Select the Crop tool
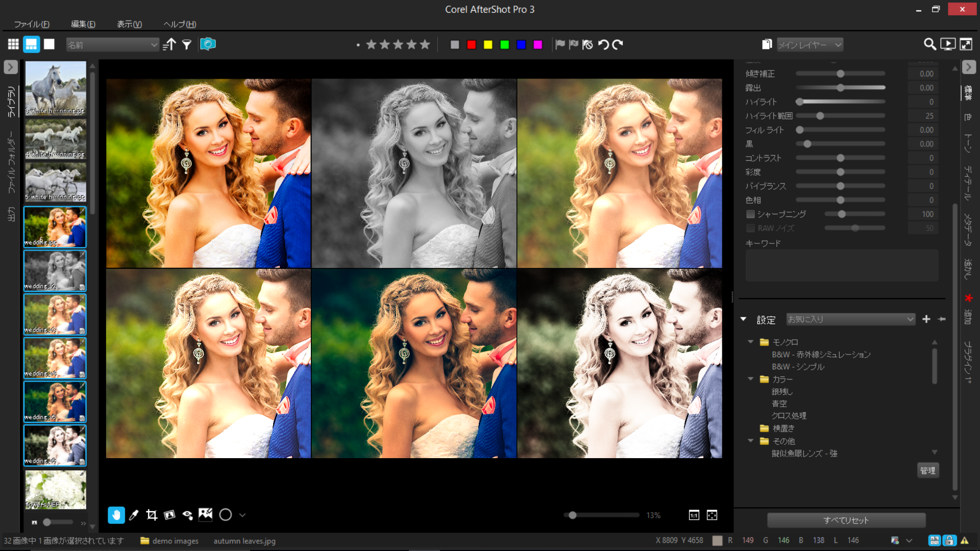Screen dimensions: 980x551 pos(151,515)
